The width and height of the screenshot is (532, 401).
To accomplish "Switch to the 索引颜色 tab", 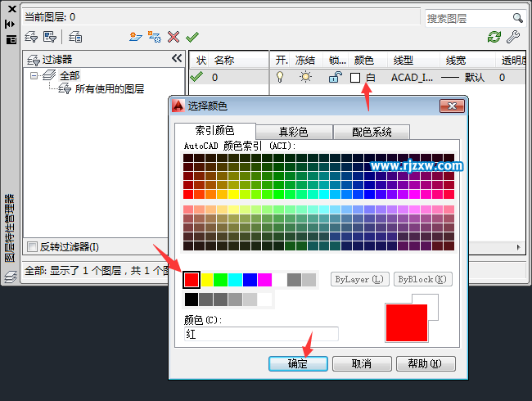I will [x=214, y=130].
